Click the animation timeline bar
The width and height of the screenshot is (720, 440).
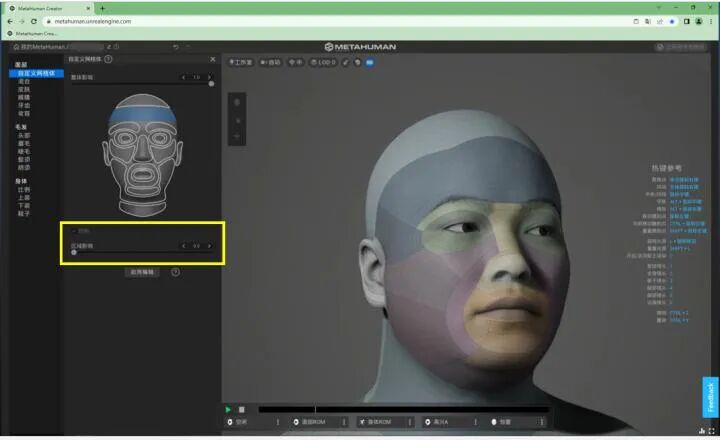(404, 409)
